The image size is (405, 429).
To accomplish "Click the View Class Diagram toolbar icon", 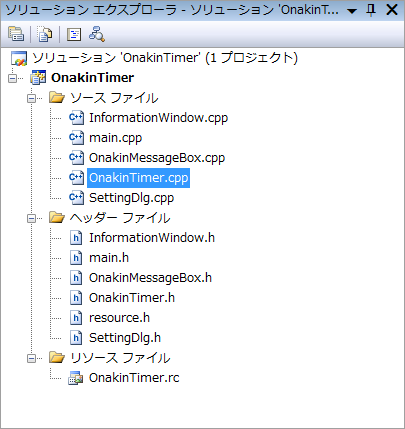I will click(97, 34).
